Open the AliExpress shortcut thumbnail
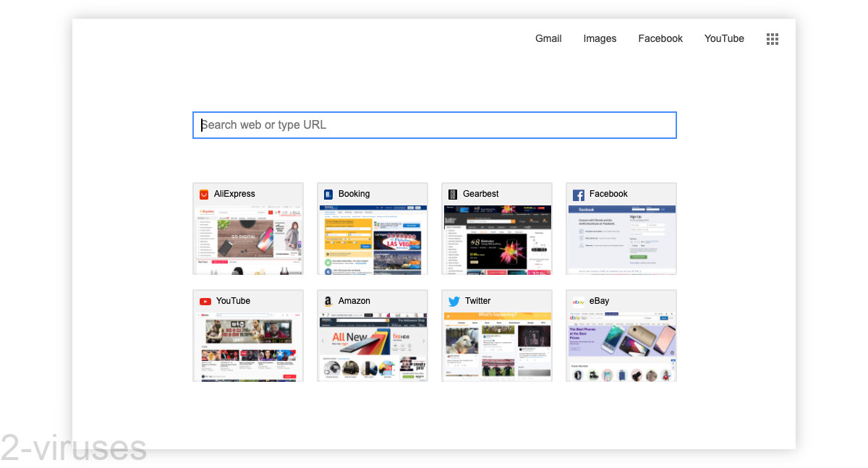868x468 pixels. click(x=247, y=239)
